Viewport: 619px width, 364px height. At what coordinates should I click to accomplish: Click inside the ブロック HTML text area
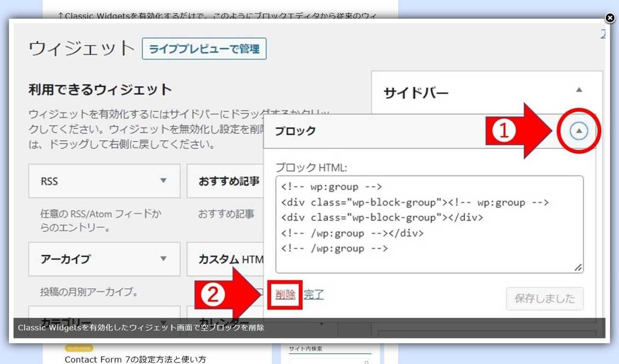tap(429, 224)
